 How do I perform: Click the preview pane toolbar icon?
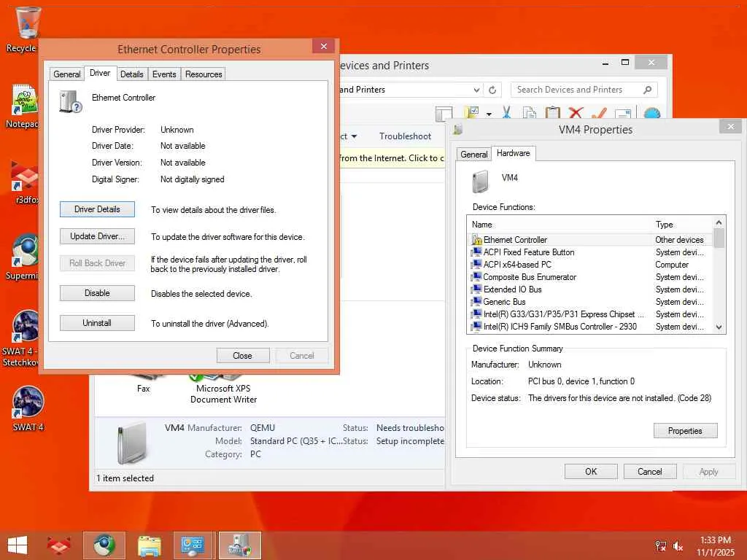444,113
